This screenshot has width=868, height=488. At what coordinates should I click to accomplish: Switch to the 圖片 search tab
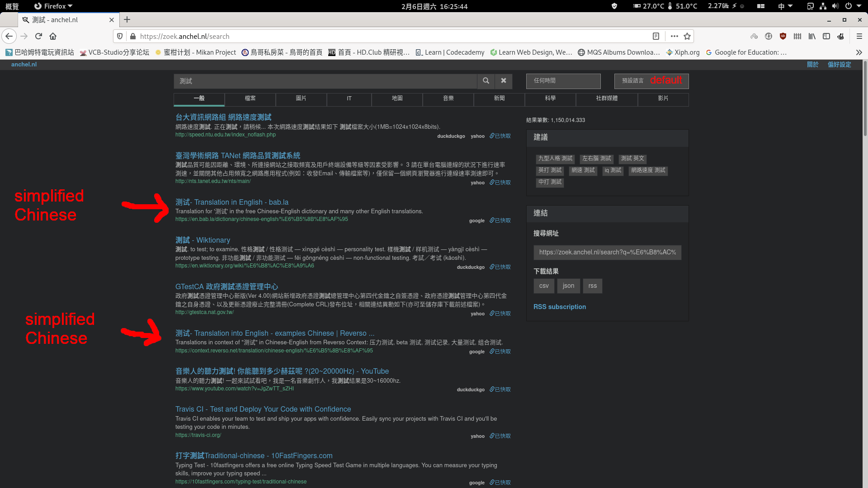(x=301, y=99)
